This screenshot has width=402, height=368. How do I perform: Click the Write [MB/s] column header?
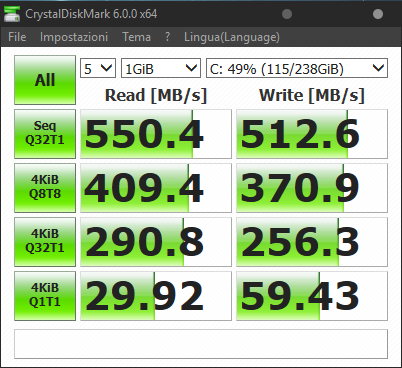(x=312, y=95)
